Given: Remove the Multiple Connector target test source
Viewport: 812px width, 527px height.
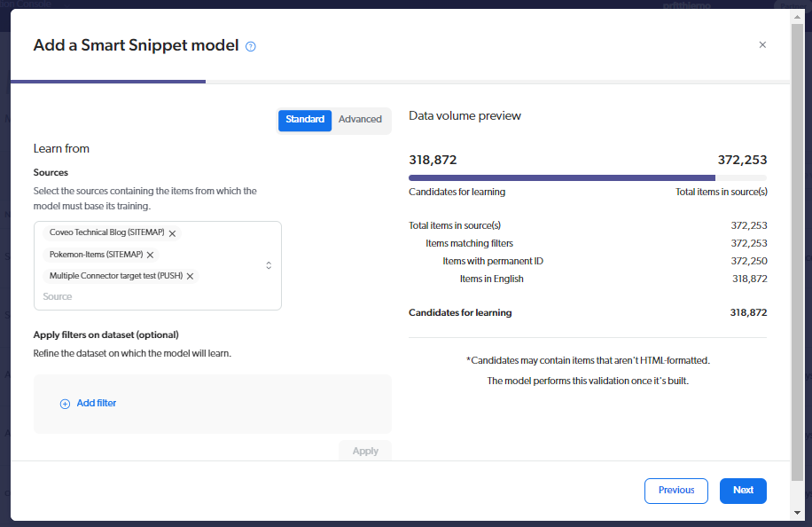Looking at the screenshot, I should click(x=188, y=276).
